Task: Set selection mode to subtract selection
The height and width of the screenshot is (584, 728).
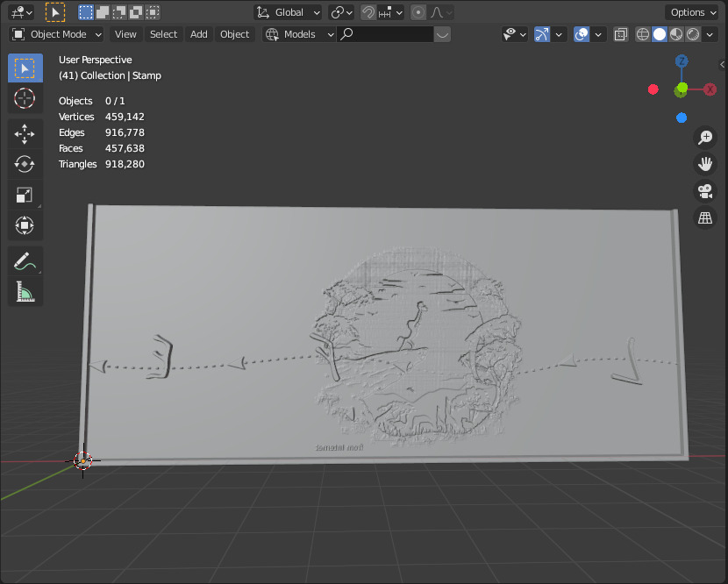Action: pyautogui.click(x=119, y=12)
